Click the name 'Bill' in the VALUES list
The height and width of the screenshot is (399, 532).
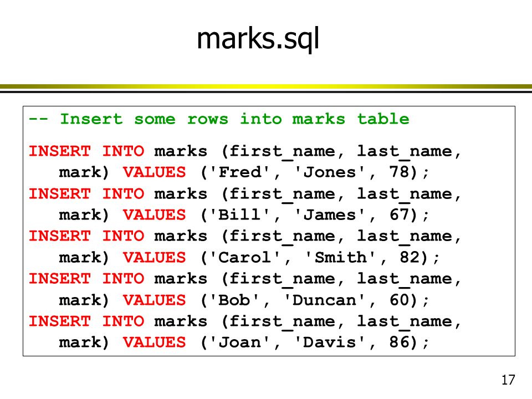tap(239, 214)
